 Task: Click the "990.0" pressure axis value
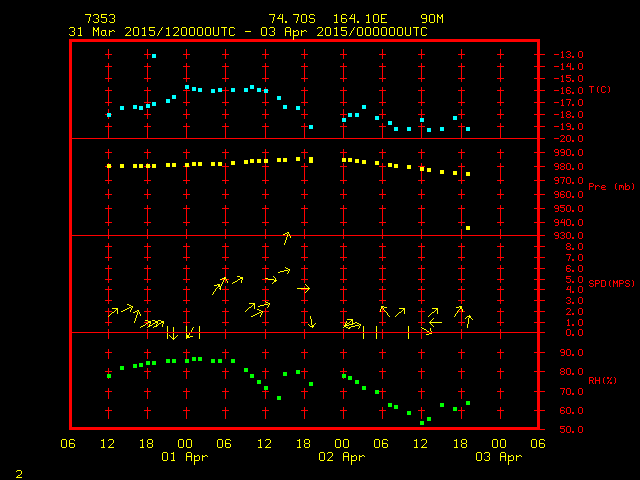click(x=568, y=153)
